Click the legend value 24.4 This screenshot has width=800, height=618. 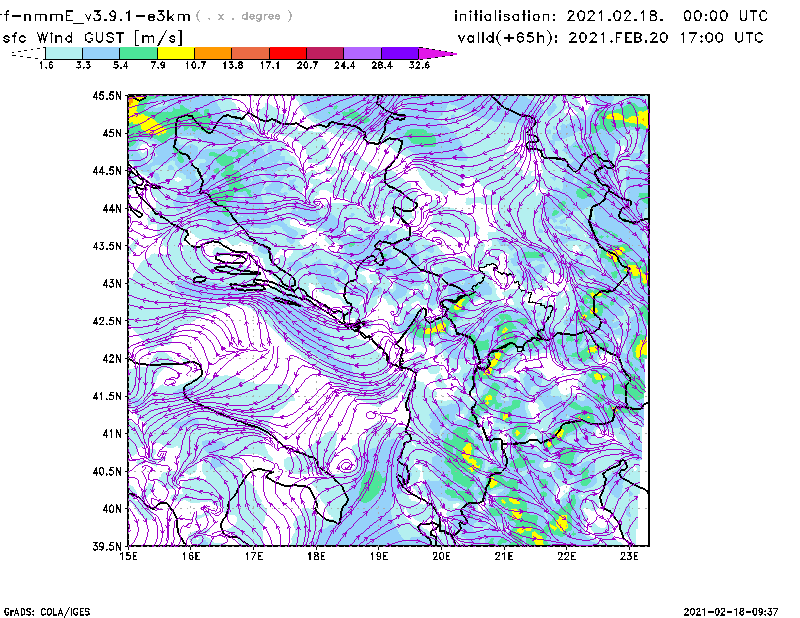pyautogui.click(x=344, y=65)
